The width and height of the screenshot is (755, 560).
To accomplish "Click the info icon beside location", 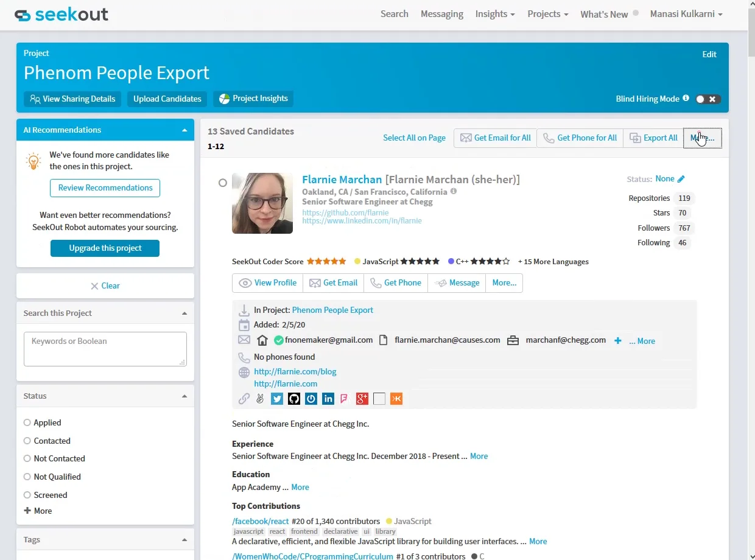I will coord(453,191).
